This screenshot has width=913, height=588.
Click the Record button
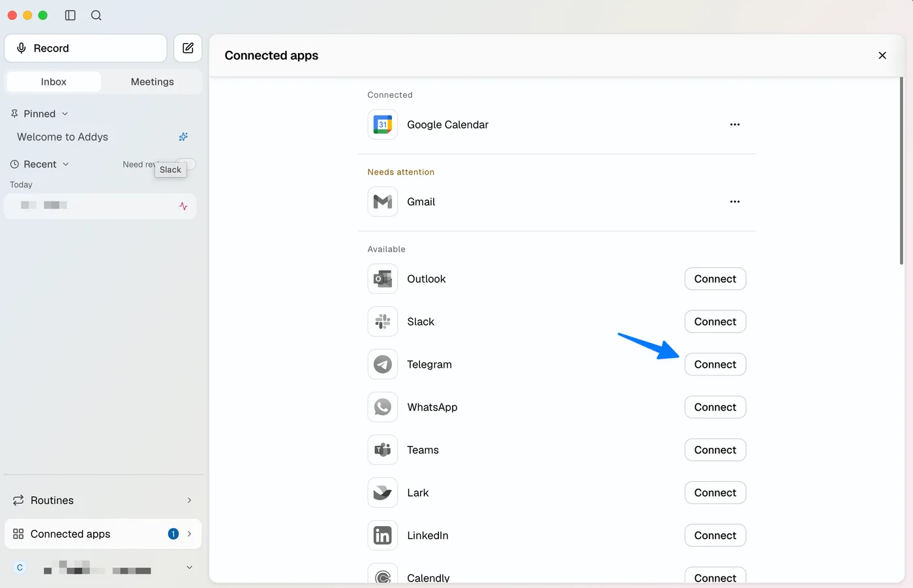[x=85, y=48]
